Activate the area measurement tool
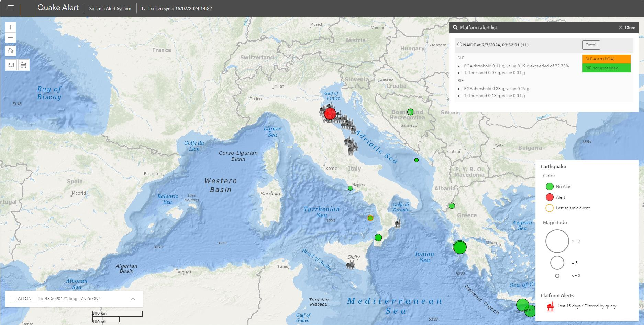This screenshot has width=644, height=325. click(23, 65)
